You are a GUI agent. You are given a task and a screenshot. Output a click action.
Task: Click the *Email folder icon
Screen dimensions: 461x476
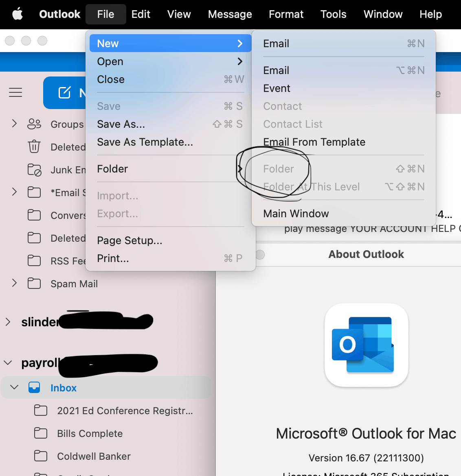[34, 192]
